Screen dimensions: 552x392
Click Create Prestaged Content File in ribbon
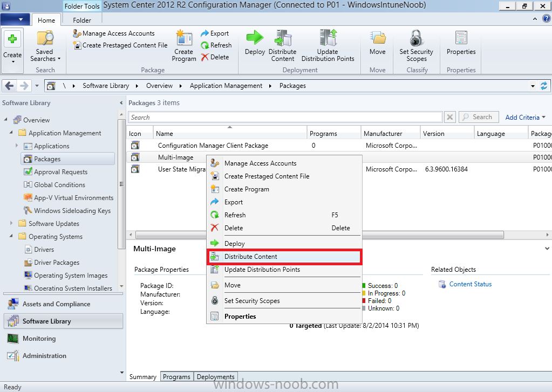120,45
